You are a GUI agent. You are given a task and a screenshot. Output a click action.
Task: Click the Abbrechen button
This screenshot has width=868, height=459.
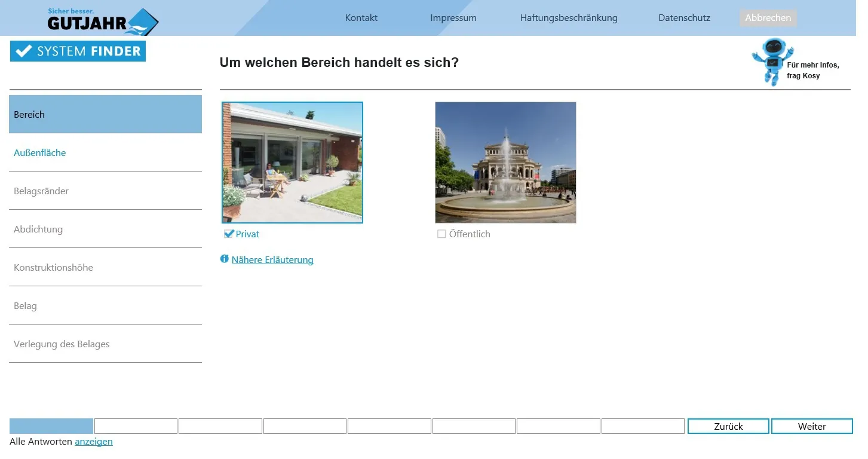pyautogui.click(x=768, y=18)
